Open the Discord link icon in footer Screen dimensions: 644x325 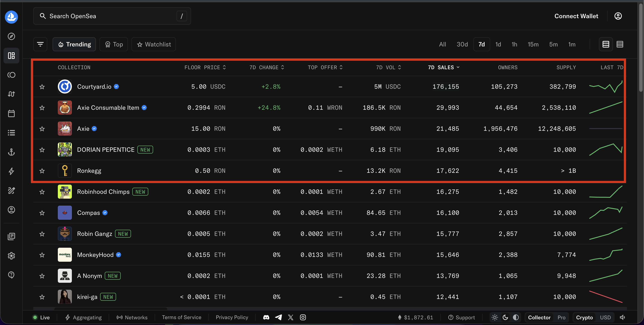coord(266,317)
